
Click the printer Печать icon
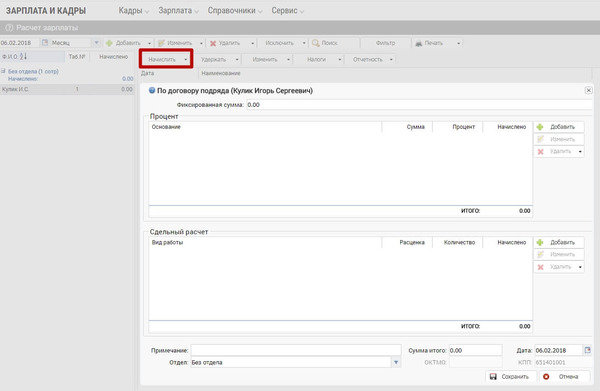419,43
